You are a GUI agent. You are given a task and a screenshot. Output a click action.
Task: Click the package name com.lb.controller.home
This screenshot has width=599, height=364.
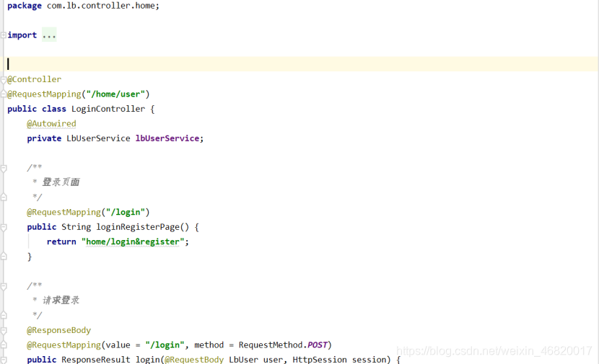(x=101, y=6)
